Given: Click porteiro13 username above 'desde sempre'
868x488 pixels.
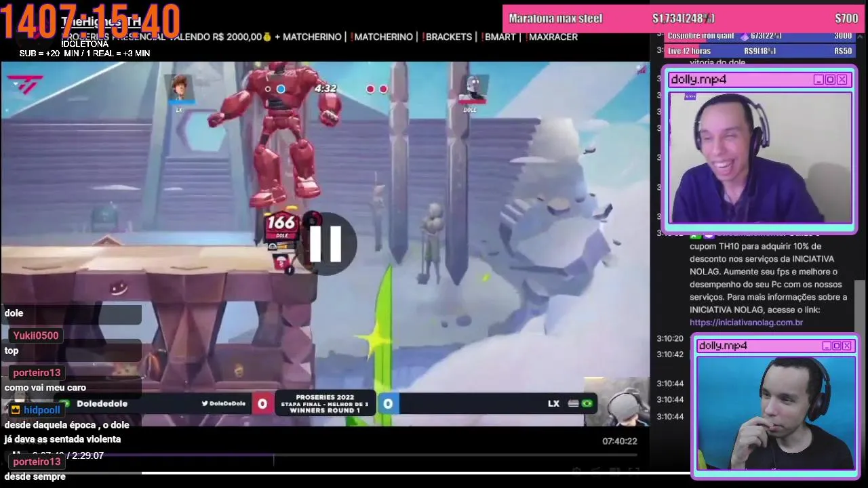Looking at the screenshot, I should pos(37,462).
